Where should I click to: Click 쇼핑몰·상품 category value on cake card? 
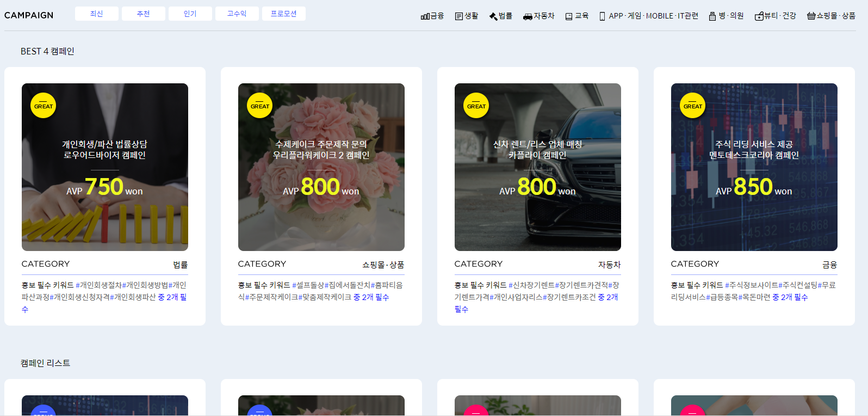[x=383, y=265]
